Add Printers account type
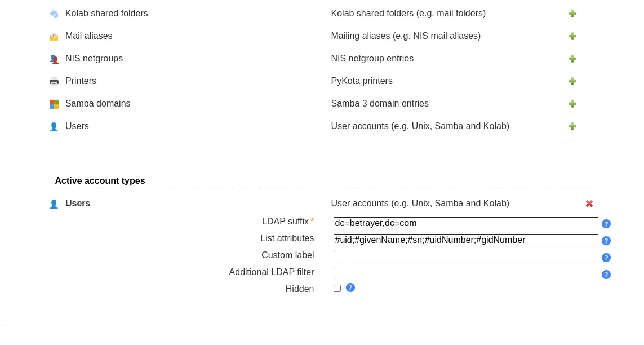Viewport: 644px width, 345px height. [x=572, y=81]
